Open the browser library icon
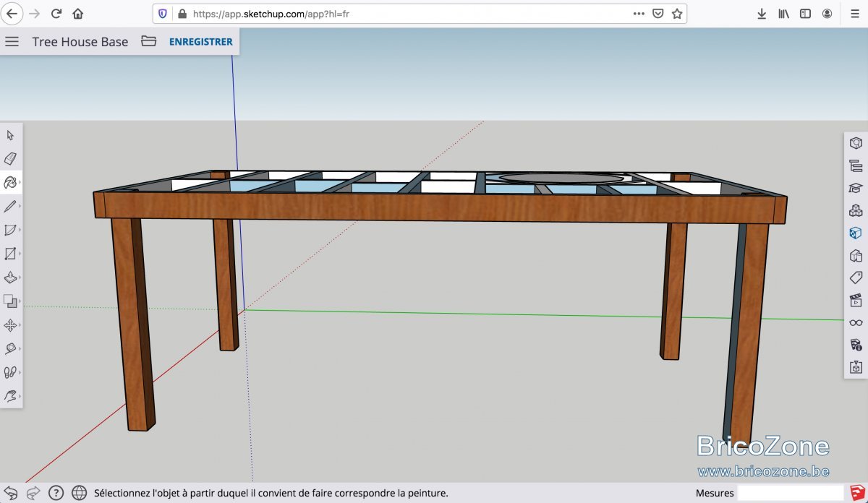The height and width of the screenshot is (503, 868). [783, 14]
